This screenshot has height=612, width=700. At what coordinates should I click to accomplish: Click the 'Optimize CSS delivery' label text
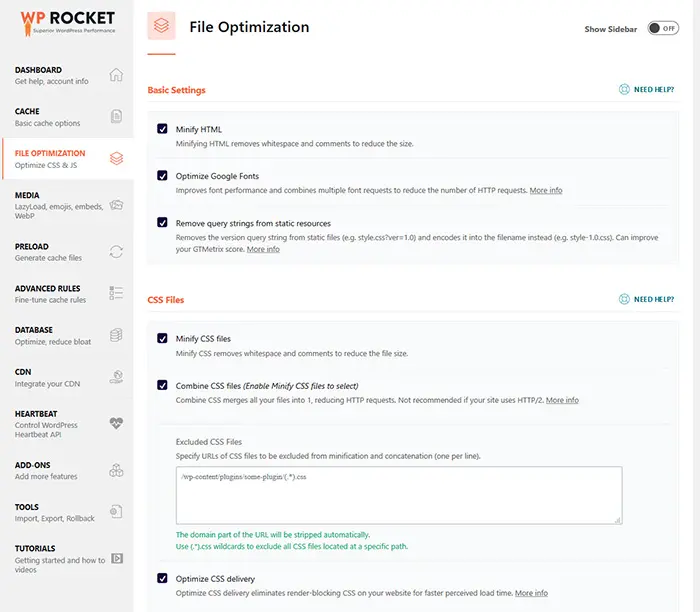click(215, 579)
